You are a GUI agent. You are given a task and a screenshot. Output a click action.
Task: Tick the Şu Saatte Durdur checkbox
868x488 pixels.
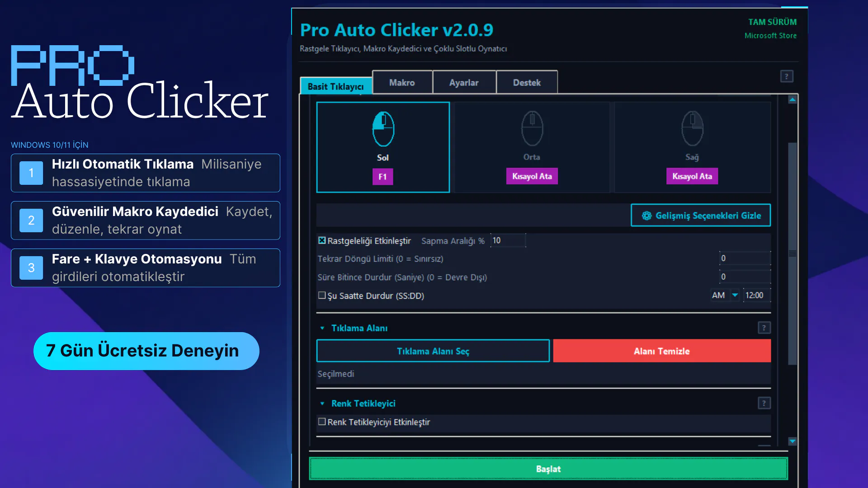pos(322,295)
